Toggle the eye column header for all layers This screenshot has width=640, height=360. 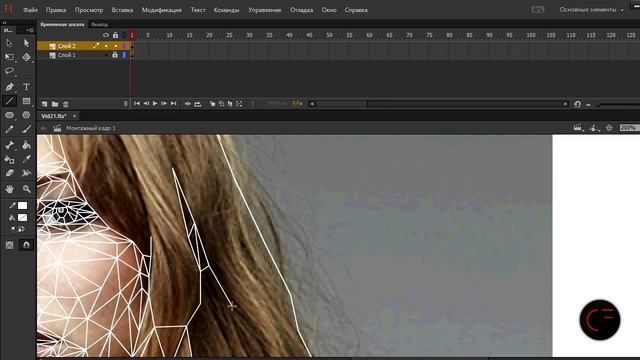point(106,36)
